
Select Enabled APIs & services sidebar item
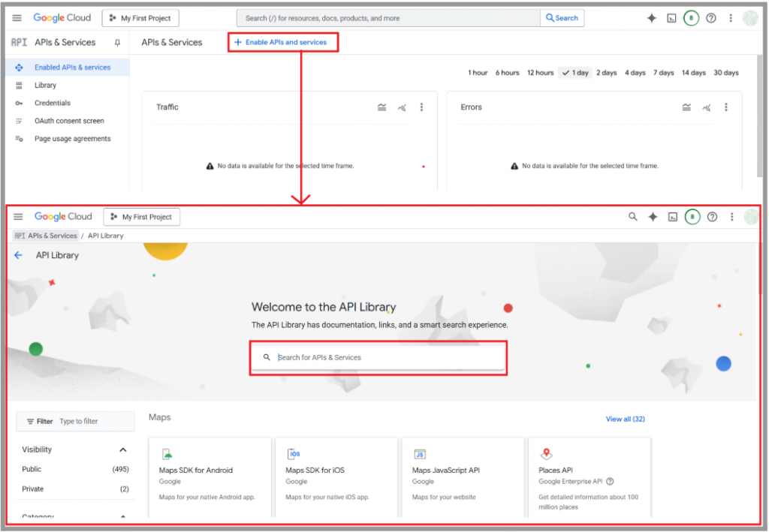pyautogui.click(x=68, y=67)
